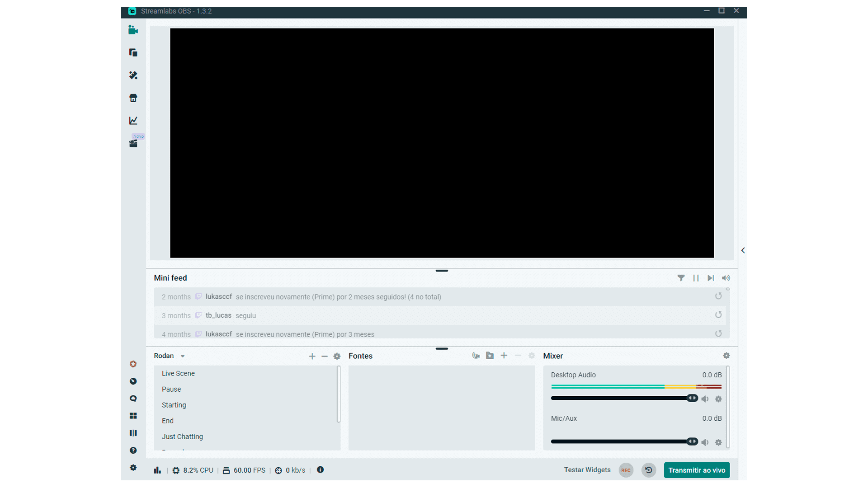Toggle Studio Mode columns icon in lower sidebar

tap(133, 433)
